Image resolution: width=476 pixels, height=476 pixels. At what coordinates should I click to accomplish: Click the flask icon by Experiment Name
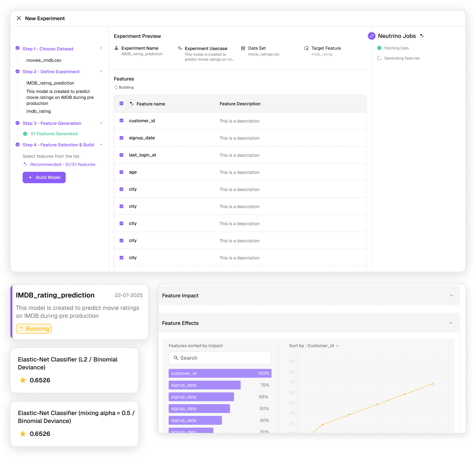click(x=116, y=48)
